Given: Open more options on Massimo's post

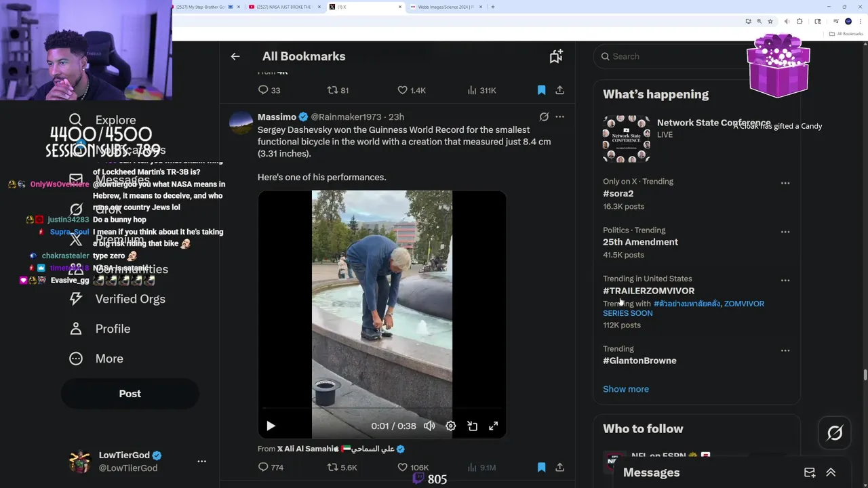Looking at the screenshot, I should point(559,117).
